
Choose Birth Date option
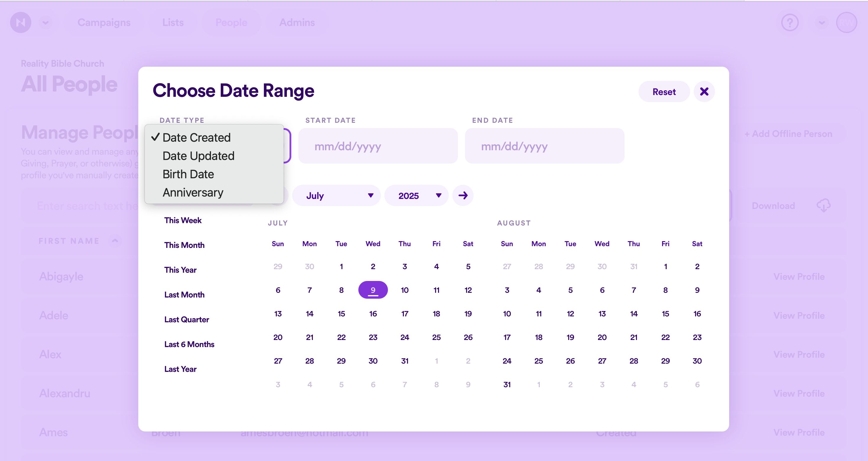[214, 174]
